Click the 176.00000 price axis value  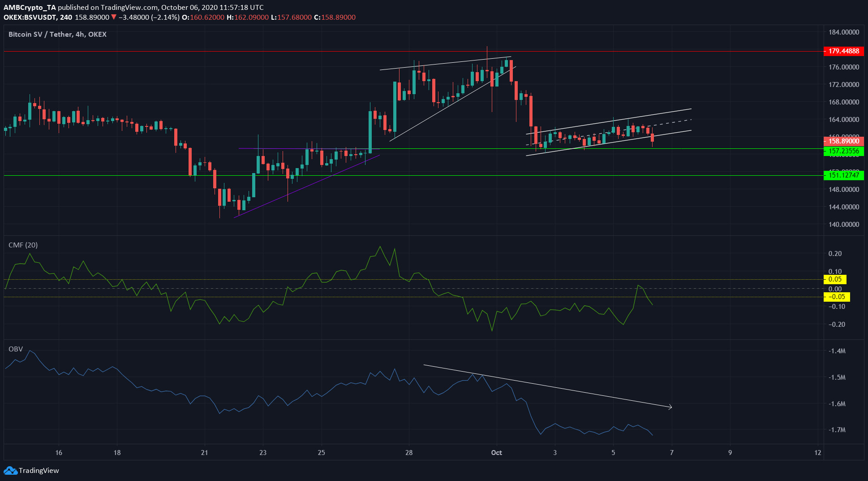844,67
